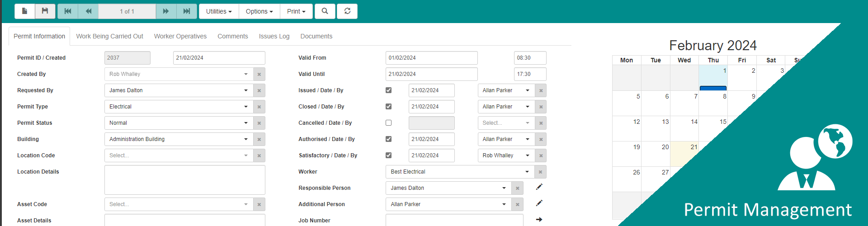868x226 pixels.
Task: Click the blue event bar on February 1
Action: point(713,88)
